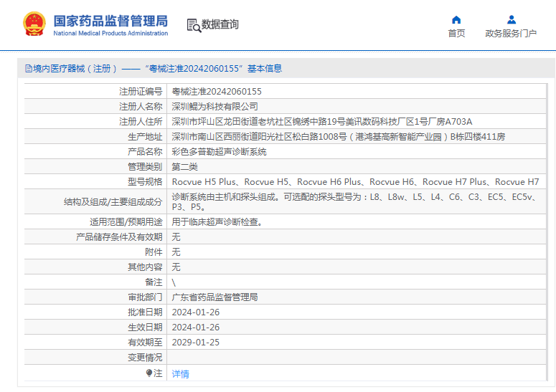Open the 详情 link in the 注 row
The width and height of the screenshot is (556, 392).
point(181,373)
